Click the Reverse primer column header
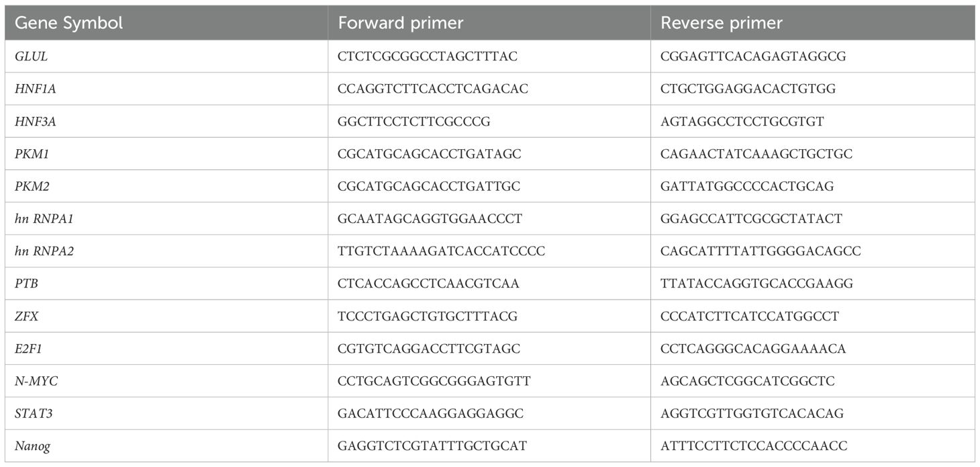The width and height of the screenshot is (980, 467). tap(722, 23)
